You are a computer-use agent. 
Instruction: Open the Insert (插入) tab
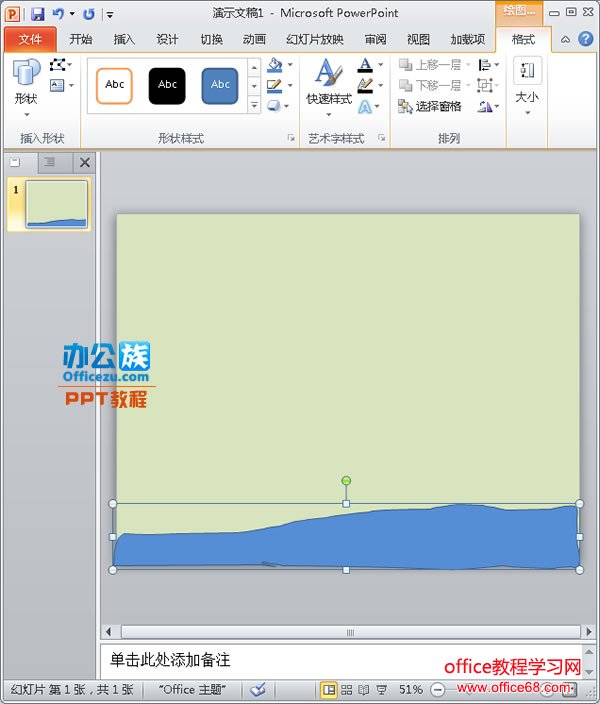coord(124,40)
